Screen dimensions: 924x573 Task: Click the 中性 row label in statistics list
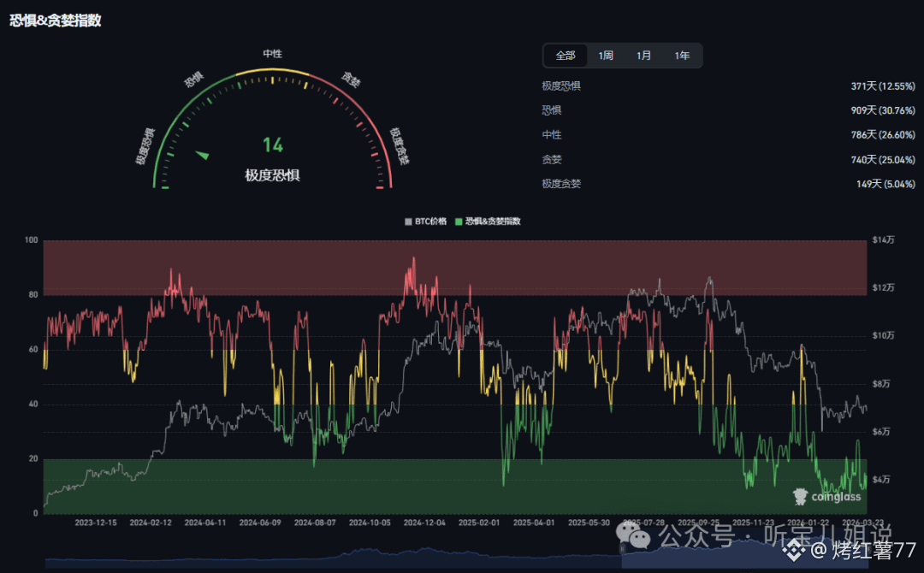tap(552, 135)
